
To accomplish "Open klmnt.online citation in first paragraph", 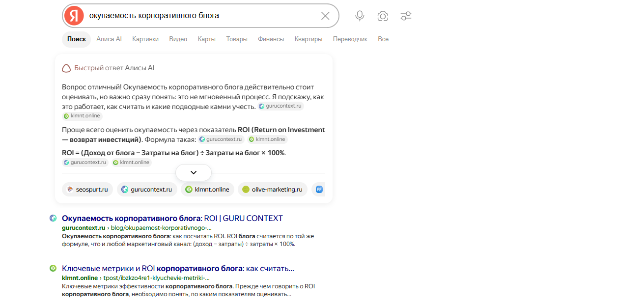I will [82, 116].
